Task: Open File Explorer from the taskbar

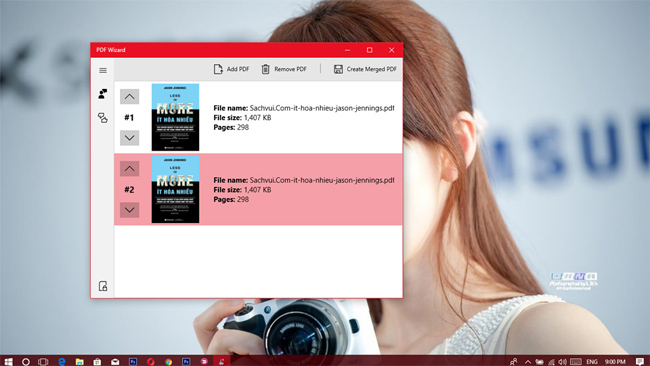Action: point(80,362)
